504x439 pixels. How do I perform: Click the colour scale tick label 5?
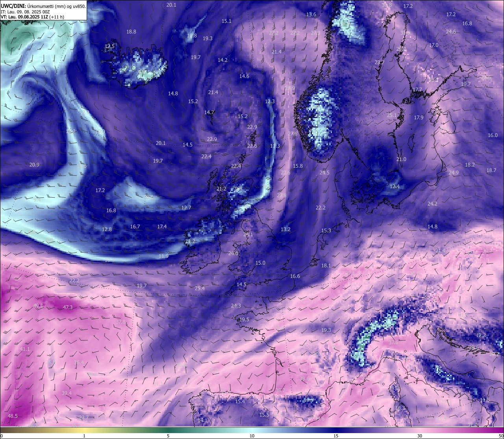(168, 436)
